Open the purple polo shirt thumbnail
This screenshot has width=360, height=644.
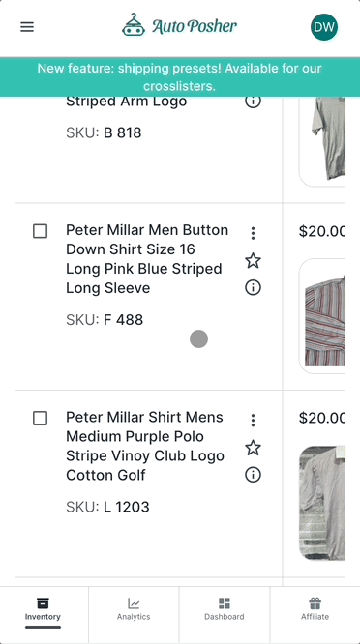pos(322,503)
